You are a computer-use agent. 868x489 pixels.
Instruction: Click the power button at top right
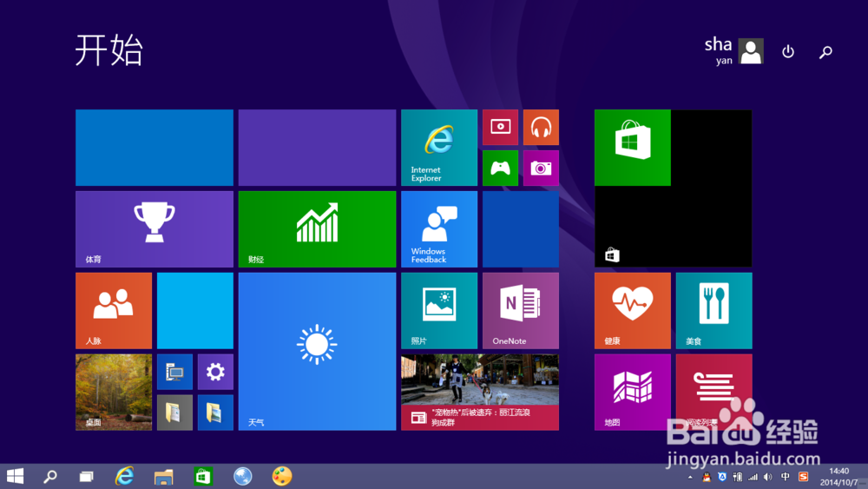(x=788, y=51)
